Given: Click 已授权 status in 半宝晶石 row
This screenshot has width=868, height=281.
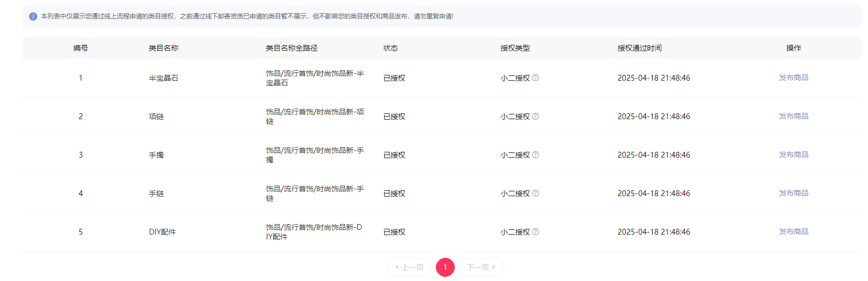Looking at the screenshot, I should click(394, 78).
